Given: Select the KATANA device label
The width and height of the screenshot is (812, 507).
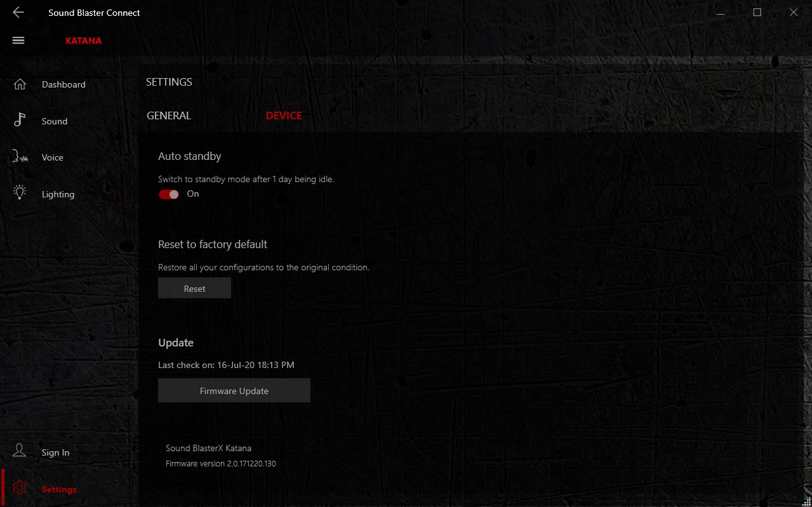Looking at the screenshot, I should [x=83, y=41].
